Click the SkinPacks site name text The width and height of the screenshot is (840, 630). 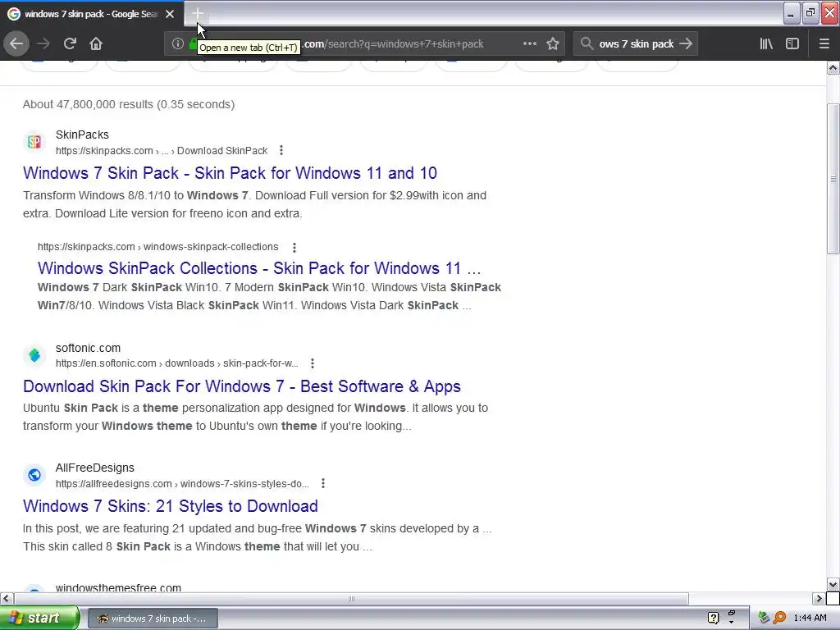tap(82, 135)
